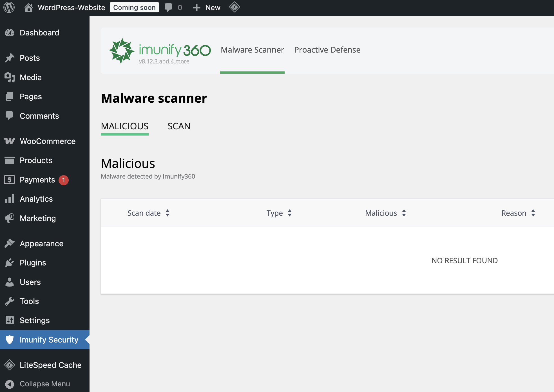Screen dimensions: 554x392
Task: Click the Analytics bar chart icon
Action: click(x=10, y=199)
